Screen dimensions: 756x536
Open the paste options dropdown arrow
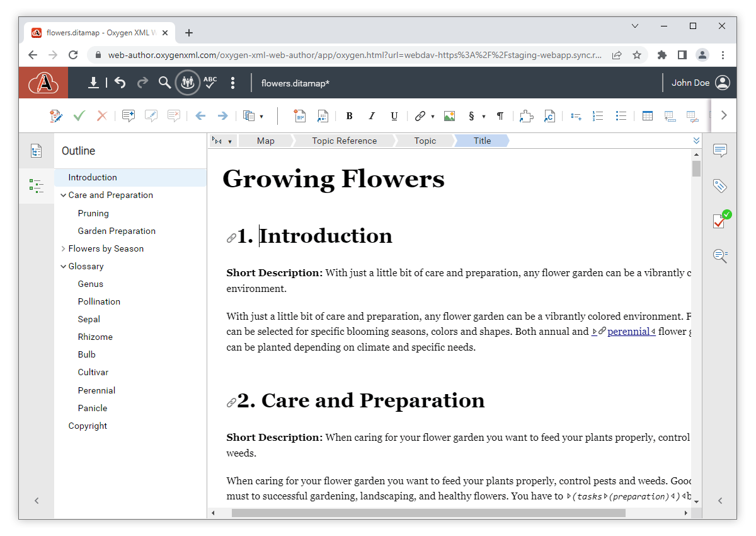tap(261, 117)
